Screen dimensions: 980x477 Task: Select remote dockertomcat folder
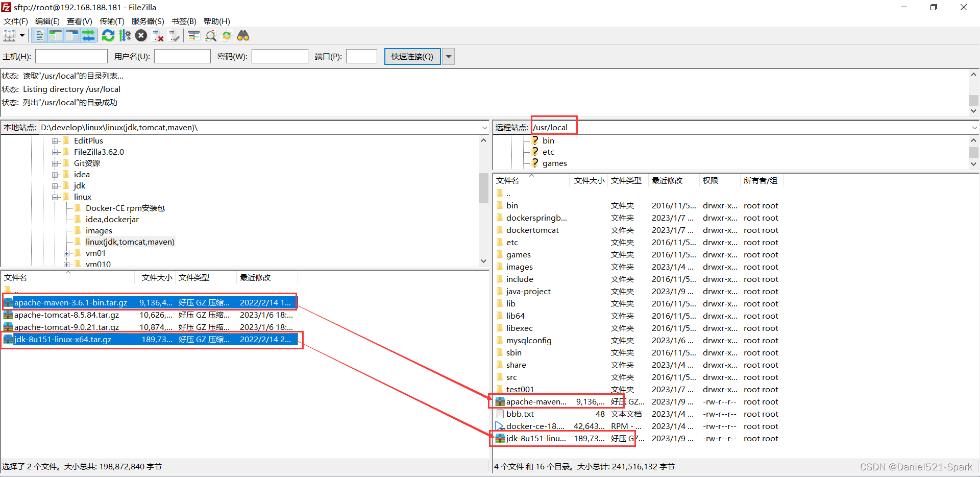click(x=532, y=230)
